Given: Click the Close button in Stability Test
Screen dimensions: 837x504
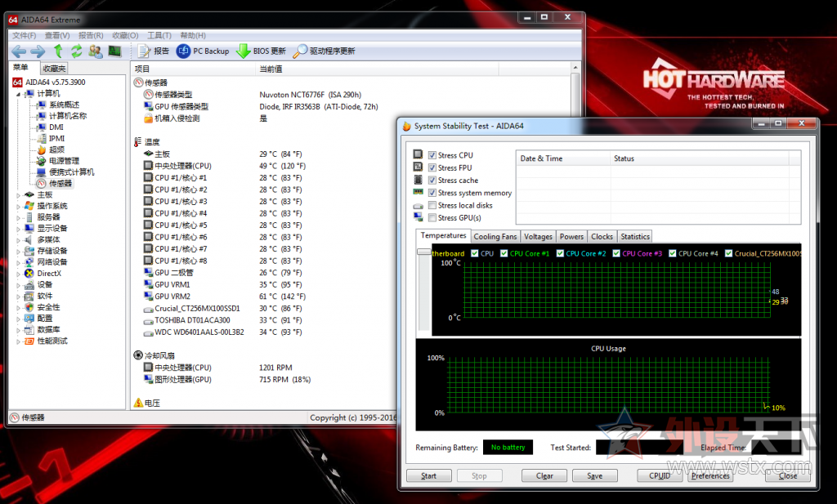Looking at the screenshot, I should 787,475.
